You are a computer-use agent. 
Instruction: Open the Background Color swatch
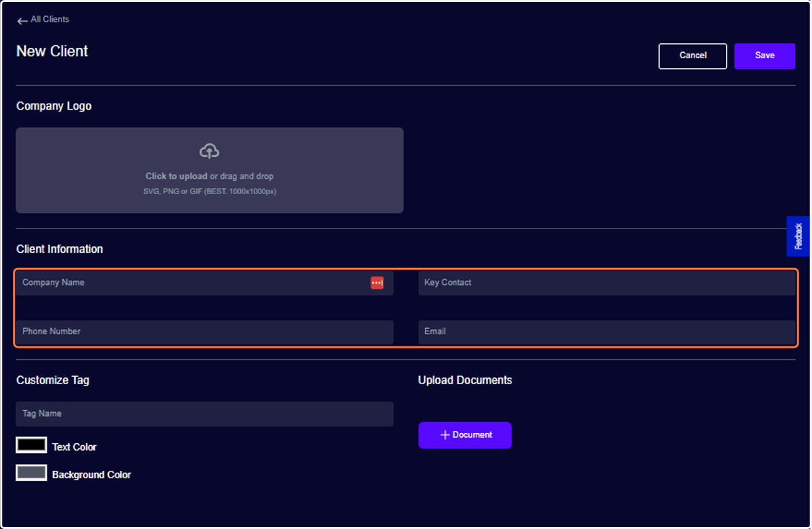point(31,473)
